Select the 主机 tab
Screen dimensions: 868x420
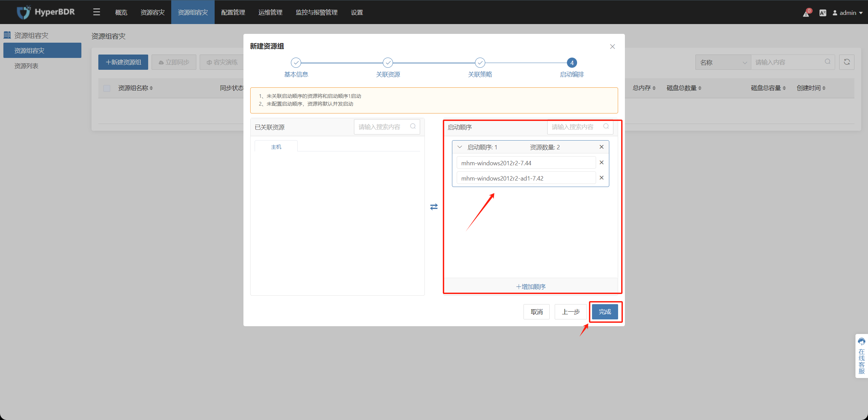[276, 147]
